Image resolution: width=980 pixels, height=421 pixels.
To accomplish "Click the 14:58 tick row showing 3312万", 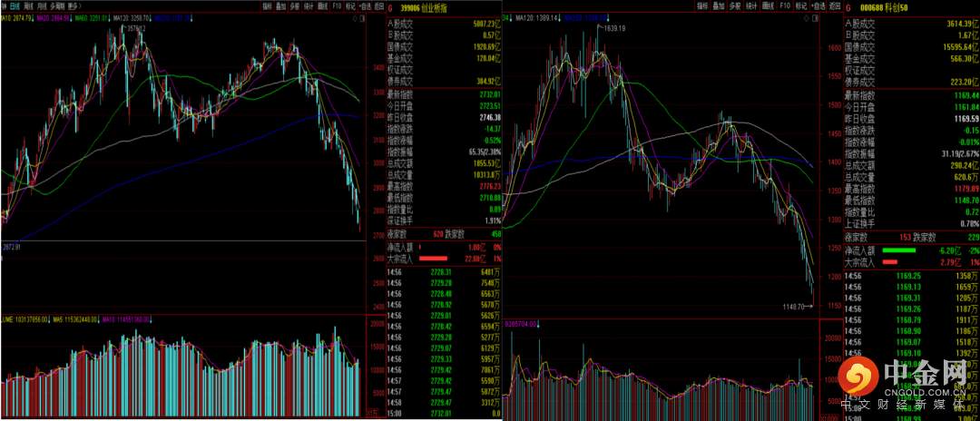I will tap(445, 405).
